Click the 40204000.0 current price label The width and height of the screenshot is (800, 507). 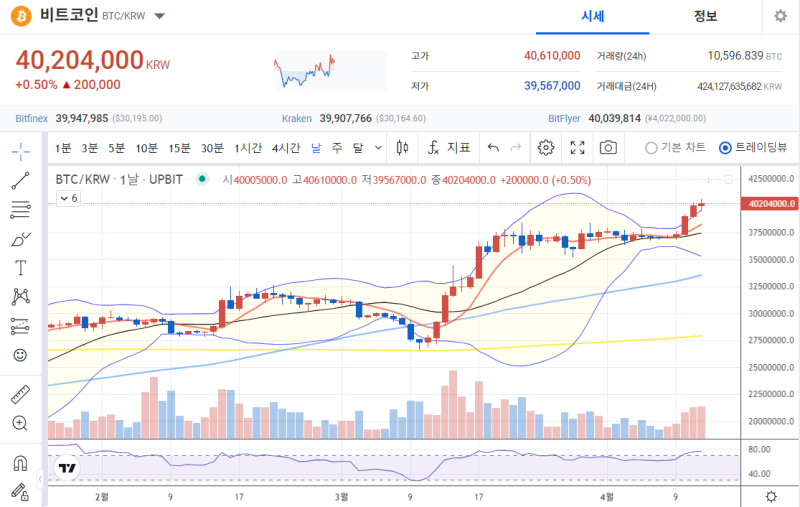point(769,204)
